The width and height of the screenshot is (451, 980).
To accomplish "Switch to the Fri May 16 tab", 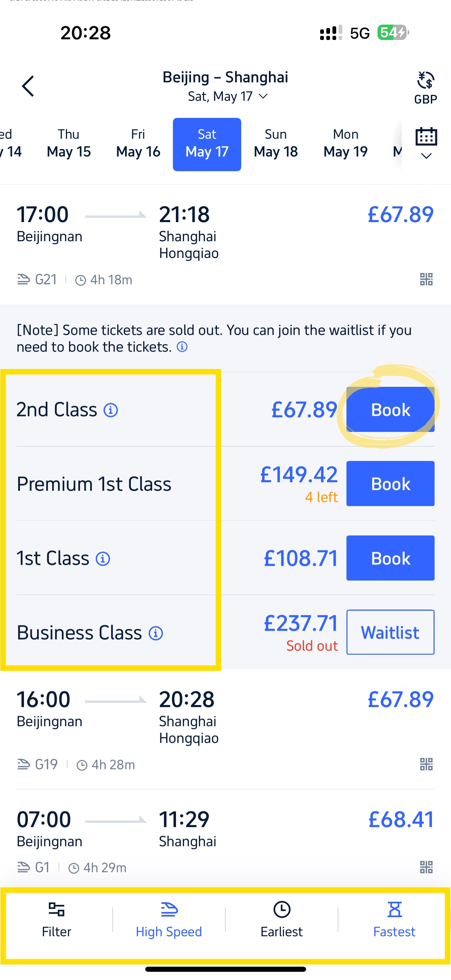I will (x=138, y=144).
